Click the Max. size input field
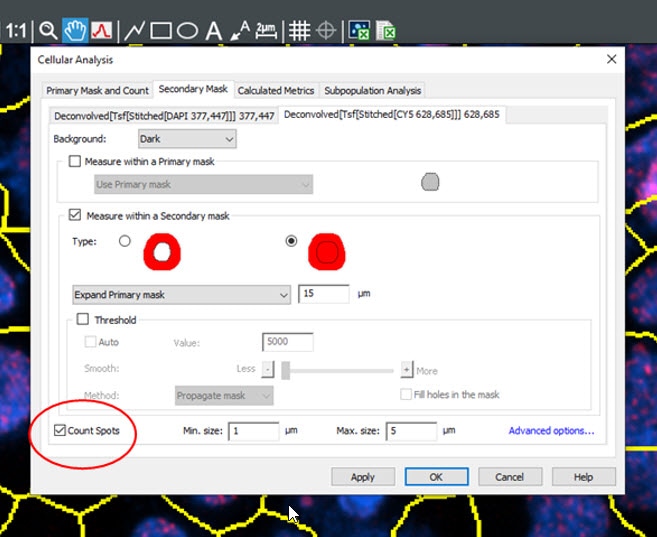This screenshot has height=537, width=657. [x=411, y=431]
